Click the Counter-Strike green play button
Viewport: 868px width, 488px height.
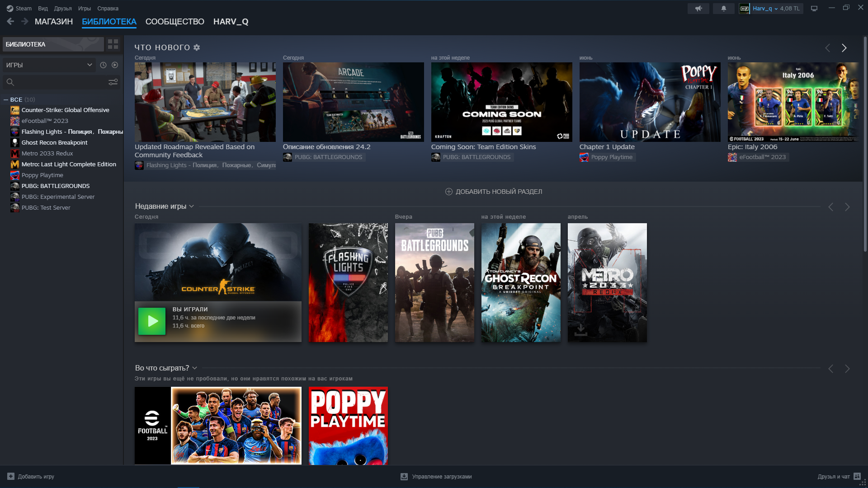152,321
